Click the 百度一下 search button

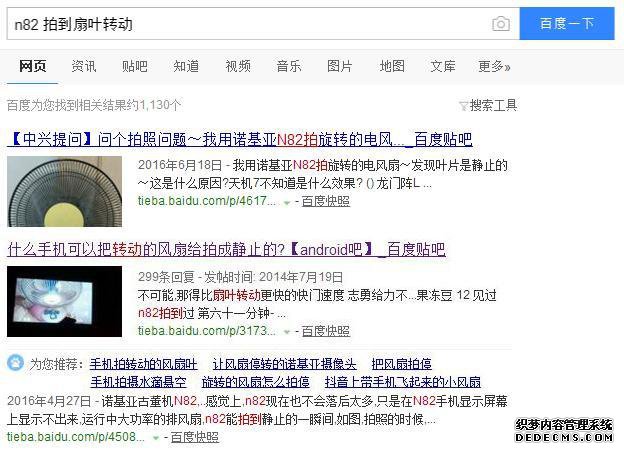click(567, 23)
